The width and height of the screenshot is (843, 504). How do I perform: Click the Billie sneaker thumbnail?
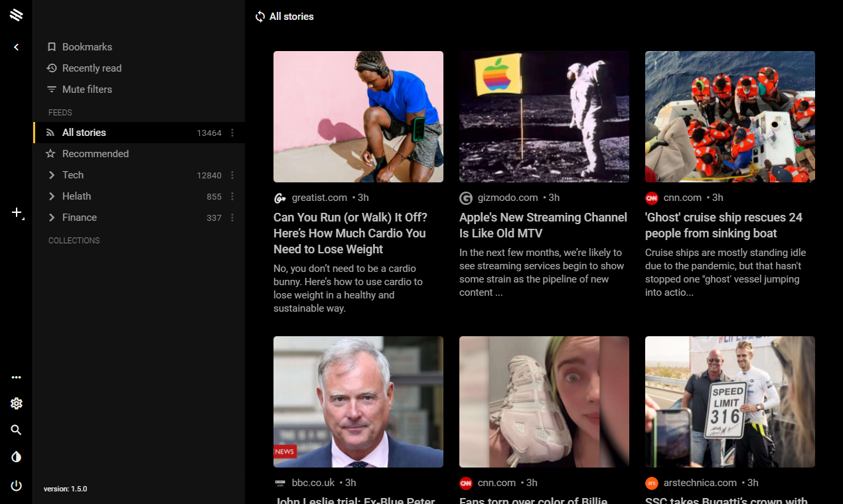[x=544, y=402]
